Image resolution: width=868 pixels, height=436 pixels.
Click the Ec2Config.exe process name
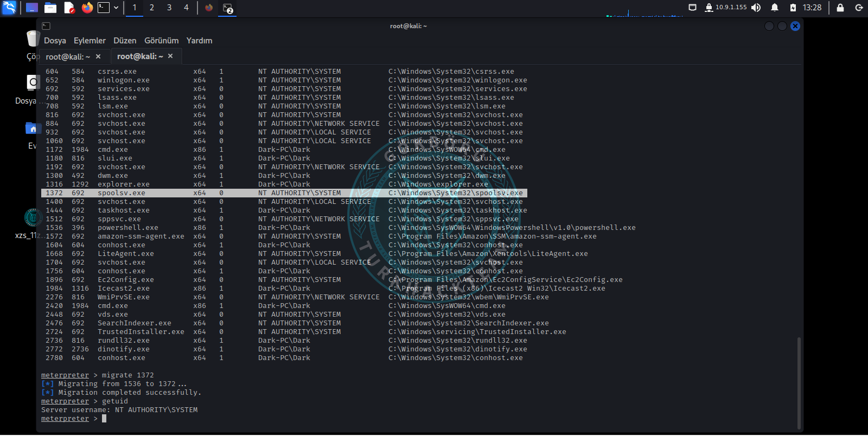pyautogui.click(x=126, y=280)
